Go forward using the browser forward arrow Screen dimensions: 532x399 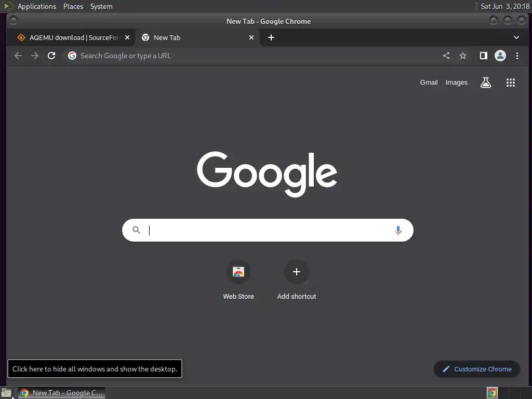(35, 56)
